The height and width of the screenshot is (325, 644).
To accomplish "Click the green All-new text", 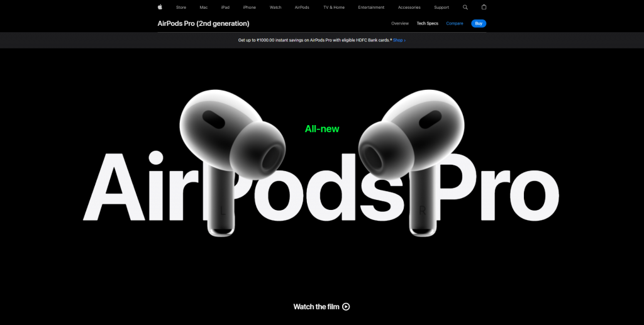I will (322, 129).
